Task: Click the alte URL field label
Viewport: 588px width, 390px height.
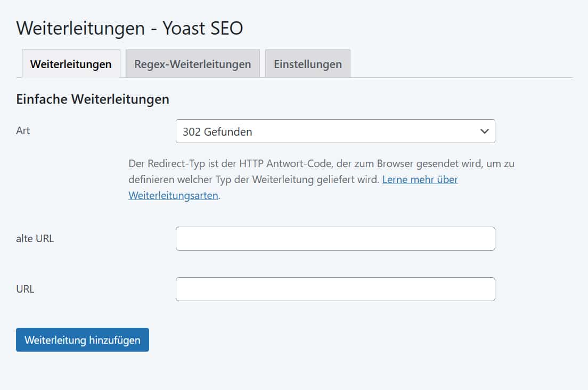Action: tap(35, 239)
